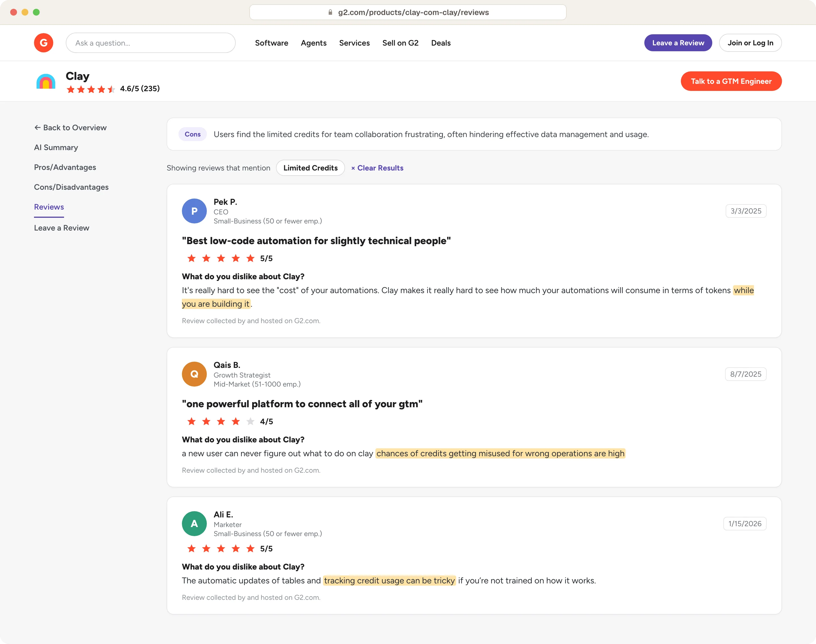Click the four-star rating on Qais B. review
This screenshot has height=644, width=816.
click(221, 421)
